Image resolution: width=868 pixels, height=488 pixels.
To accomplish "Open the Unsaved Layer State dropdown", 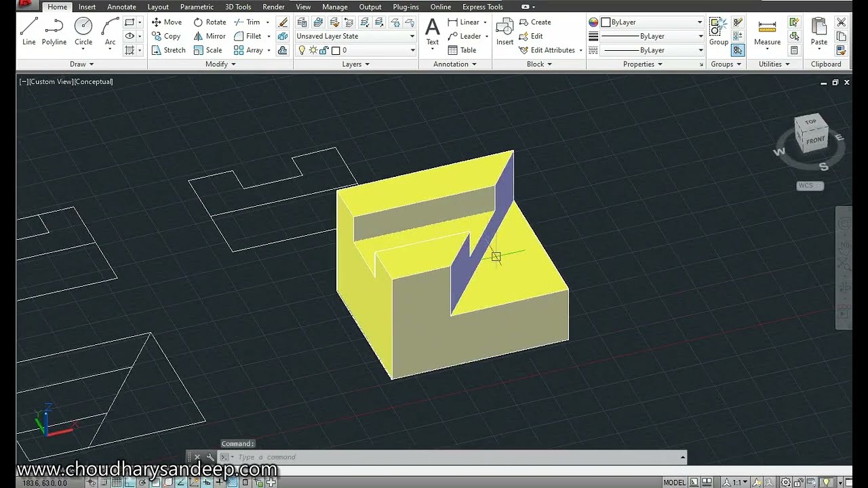I will point(356,36).
